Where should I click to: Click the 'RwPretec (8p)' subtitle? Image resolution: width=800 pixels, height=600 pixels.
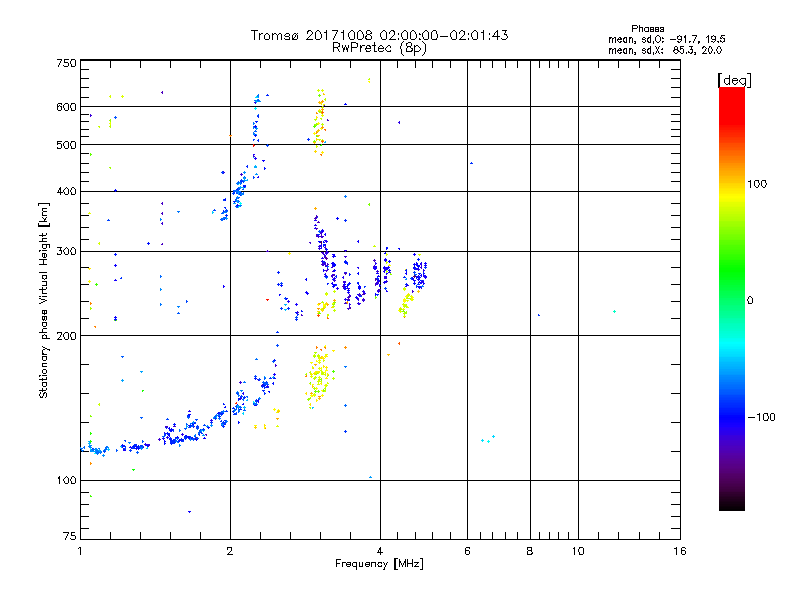tap(379, 48)
